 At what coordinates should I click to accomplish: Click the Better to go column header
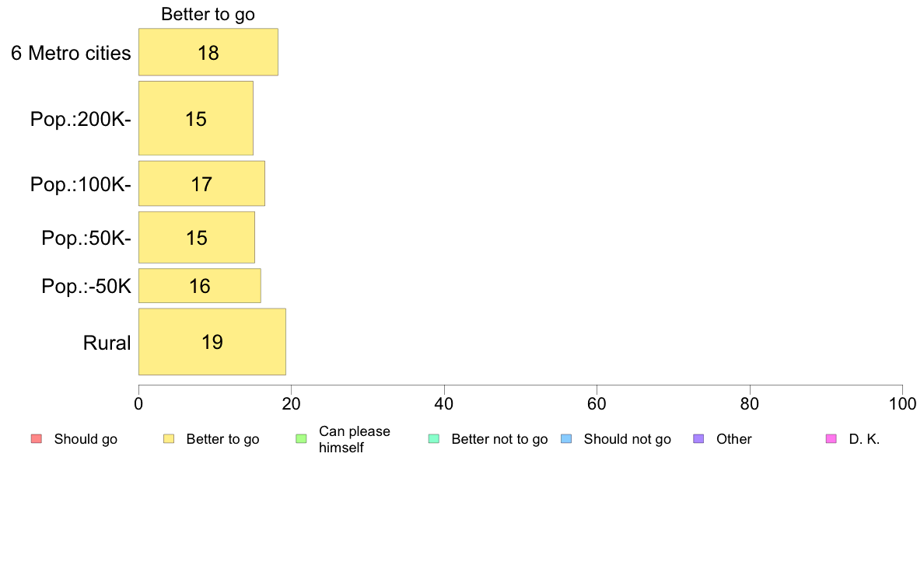[208, 14]
